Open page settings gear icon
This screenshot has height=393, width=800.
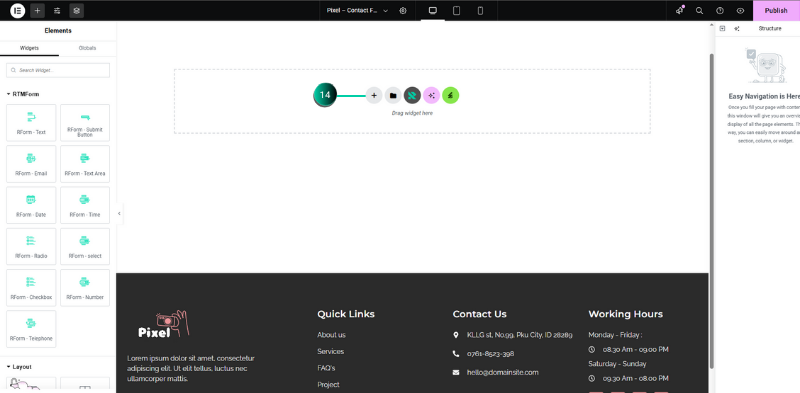403,10
